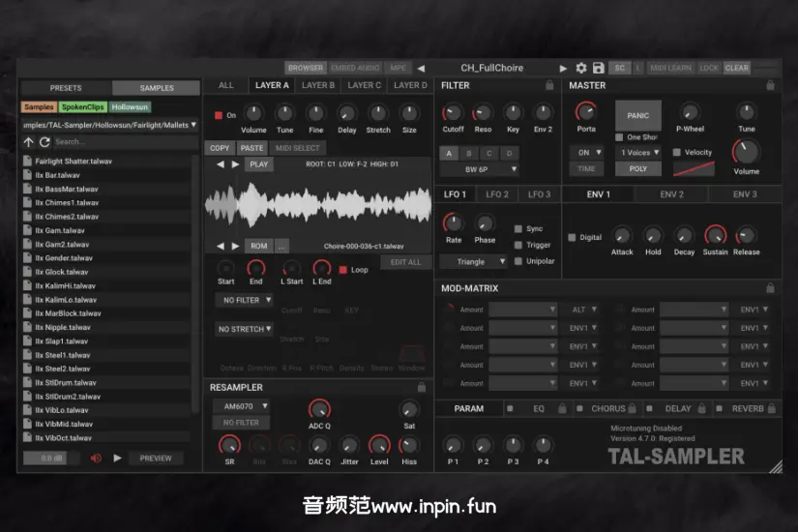798x532 pixels.
Task: Click previous arrow beside ROM button
Action: pyautogui.click(x=221, y=246)
